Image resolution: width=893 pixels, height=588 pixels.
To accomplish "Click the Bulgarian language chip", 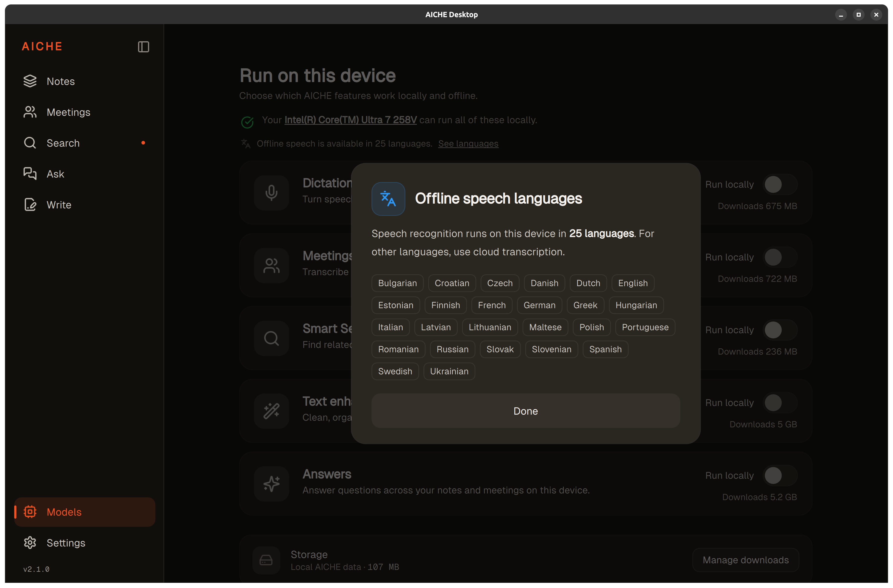I will 397,283.
